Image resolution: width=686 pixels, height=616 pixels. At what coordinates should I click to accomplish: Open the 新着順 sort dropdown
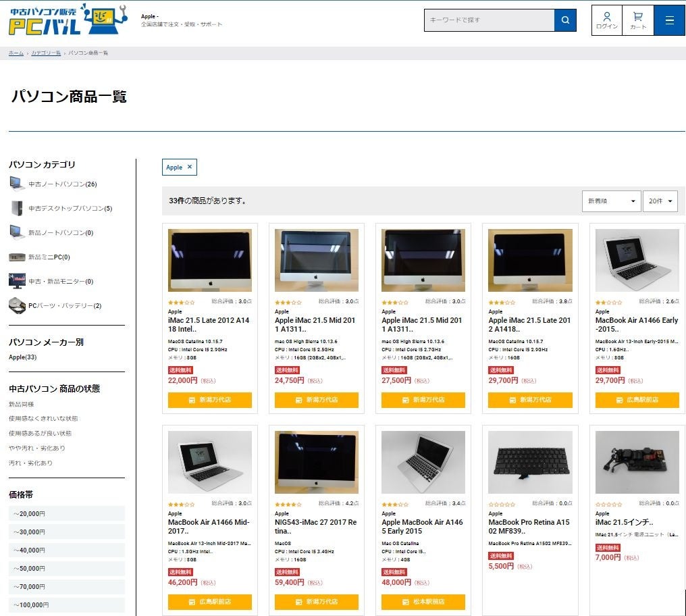click(611, 201)
